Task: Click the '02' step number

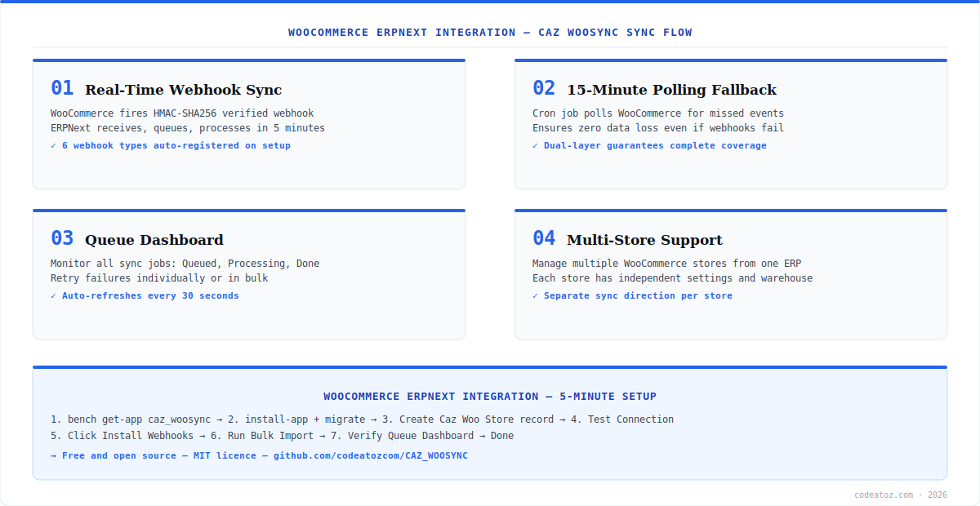Action: 544,88
